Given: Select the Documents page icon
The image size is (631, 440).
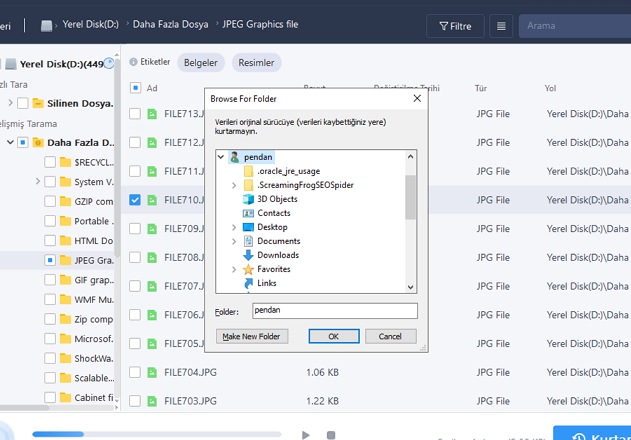Looking at the screenshot, I should [248, 241].
